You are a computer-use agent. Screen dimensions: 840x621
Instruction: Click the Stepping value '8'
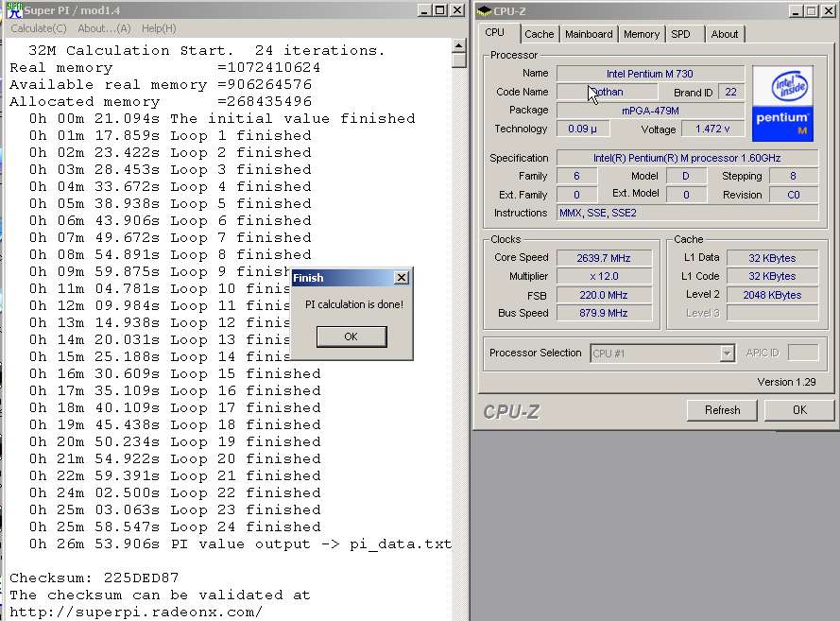click(x=794, y=176)
